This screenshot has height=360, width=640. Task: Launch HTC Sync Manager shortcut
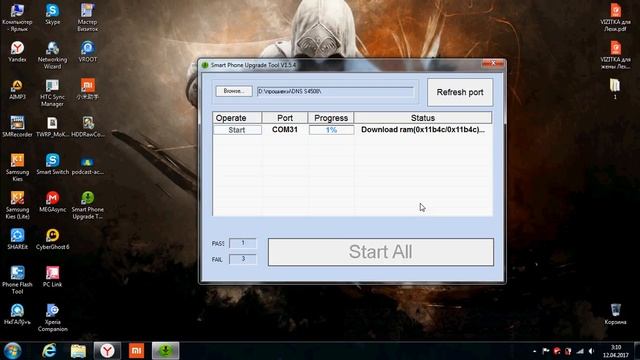(52, 93)
